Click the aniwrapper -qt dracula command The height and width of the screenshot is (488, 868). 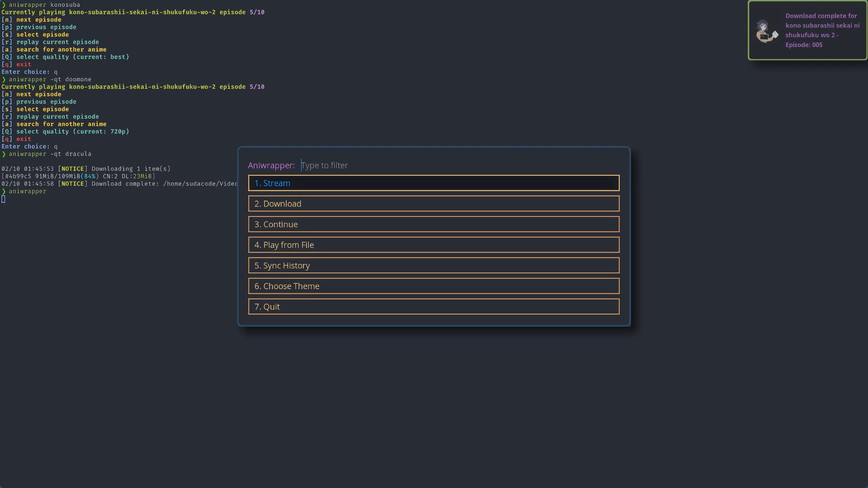pos(50,154)
